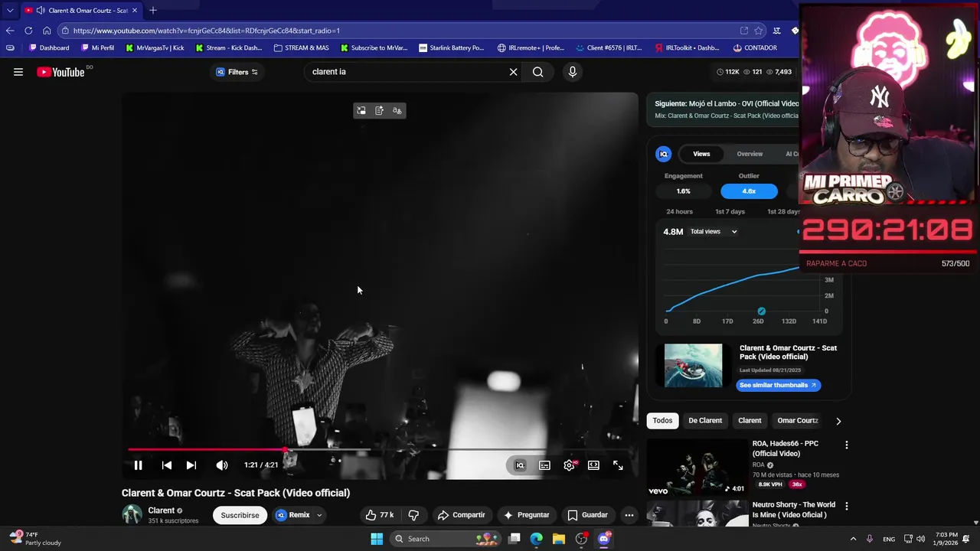
Task: Select the Overview tab in the IQ panel
Action: tap(750, 154)
